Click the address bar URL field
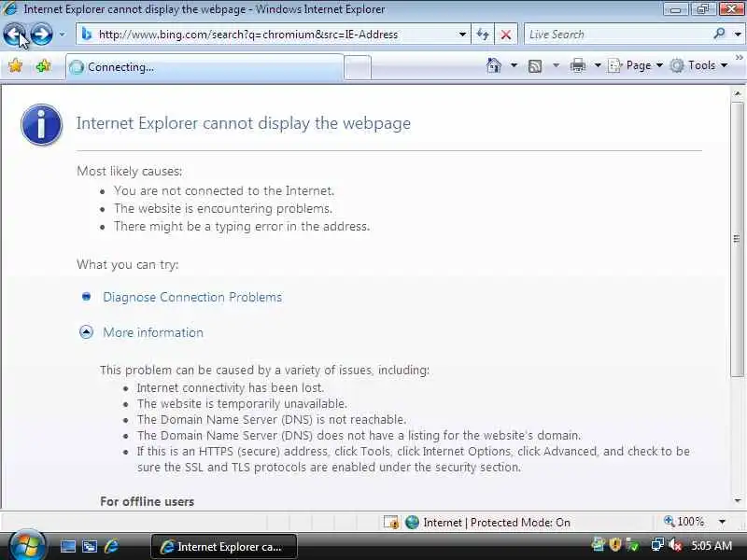This screenshot has width=747, height=560. point(275,35)
